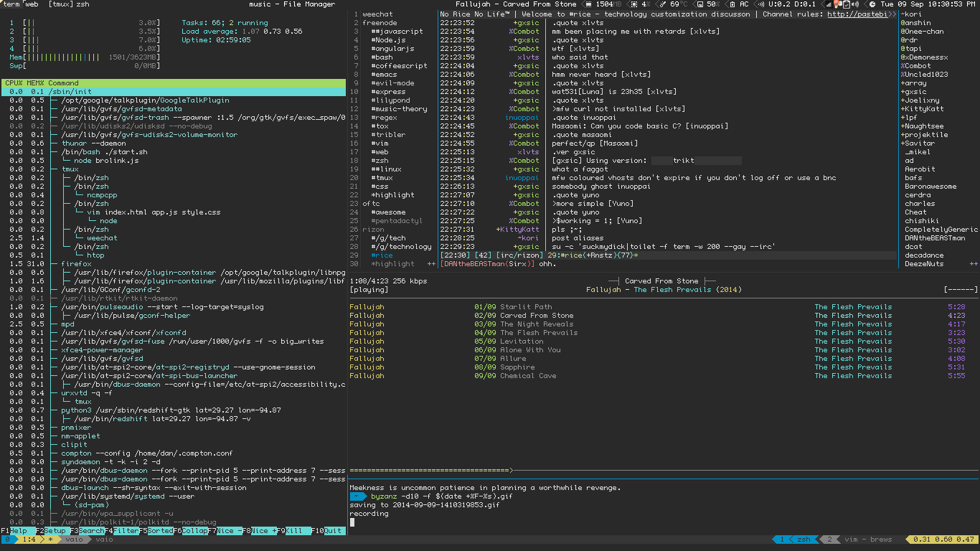The width and height of the screenshot is (980, 551).
Task: Click the CPU usage icon in top bar
Action: tap(634, 4)
